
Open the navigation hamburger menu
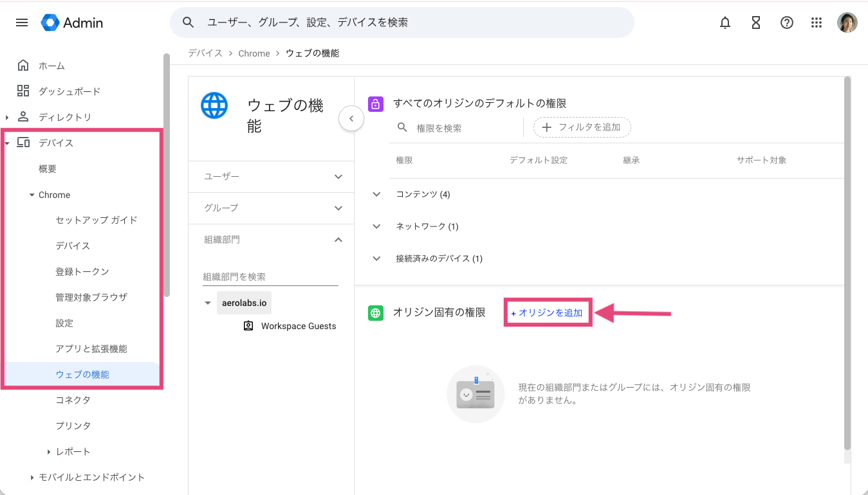pyautogui.click(x=21, y=22)
